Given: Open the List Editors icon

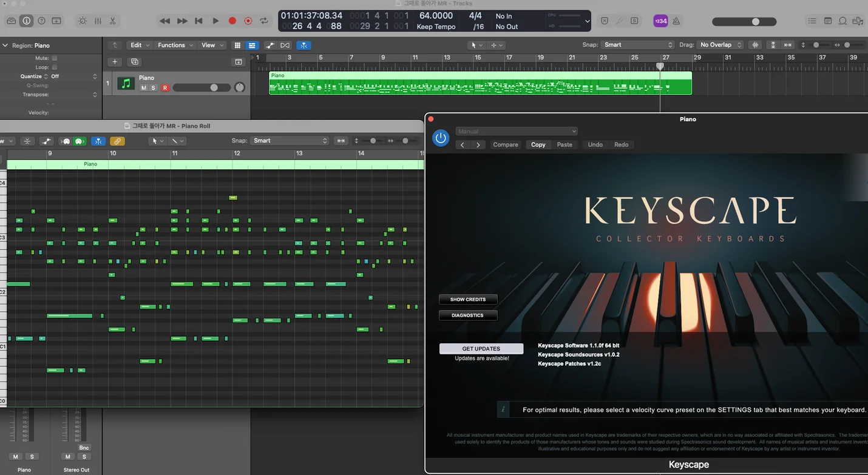Looking at the screenshot, I should point(812,21).
